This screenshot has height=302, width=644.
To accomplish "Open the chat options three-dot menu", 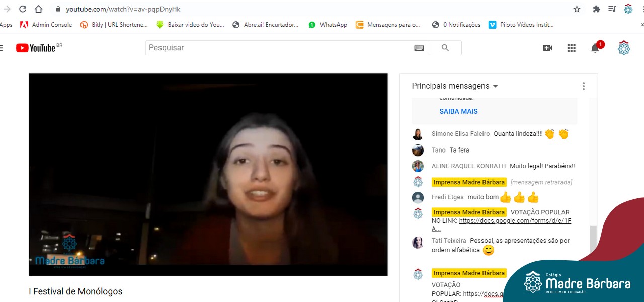I will [x=584, y=86].
